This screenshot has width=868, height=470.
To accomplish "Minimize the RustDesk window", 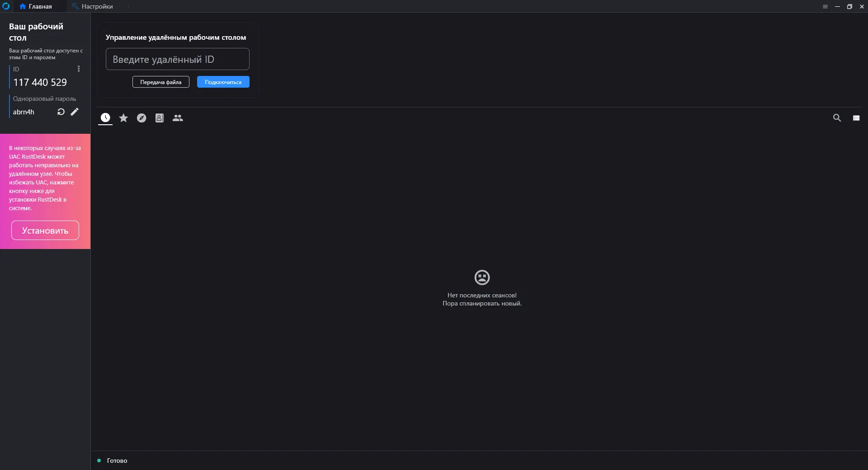I will click(837, 6).
